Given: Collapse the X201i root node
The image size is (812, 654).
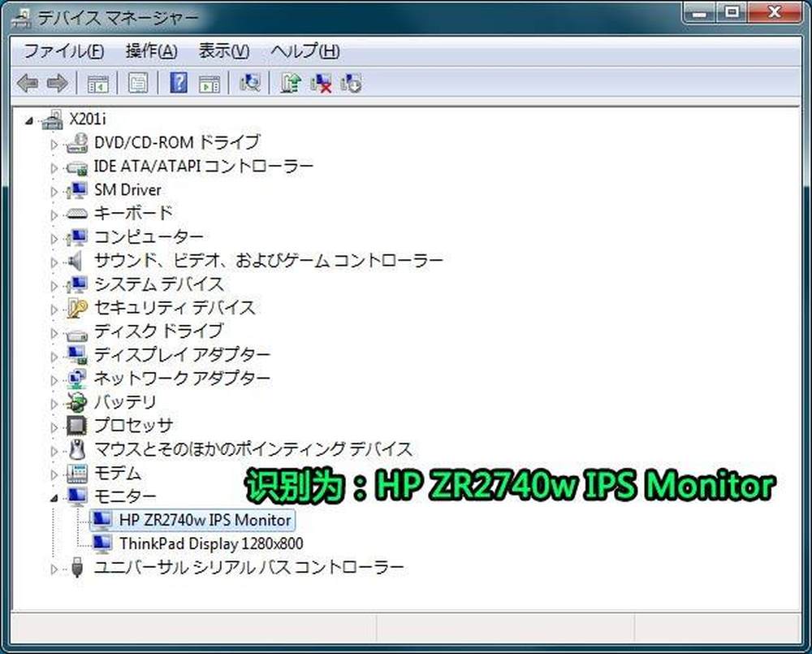Looking at the screenshot, I should coord(29,121).
